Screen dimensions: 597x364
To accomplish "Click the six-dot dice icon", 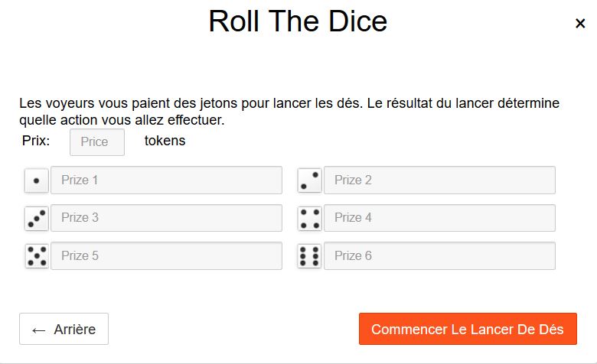I will [x=309, y=256].
